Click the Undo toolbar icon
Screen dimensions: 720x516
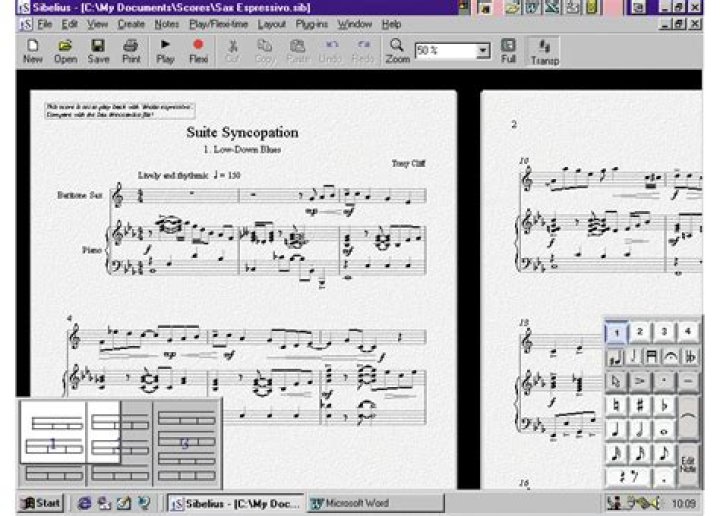331,51
